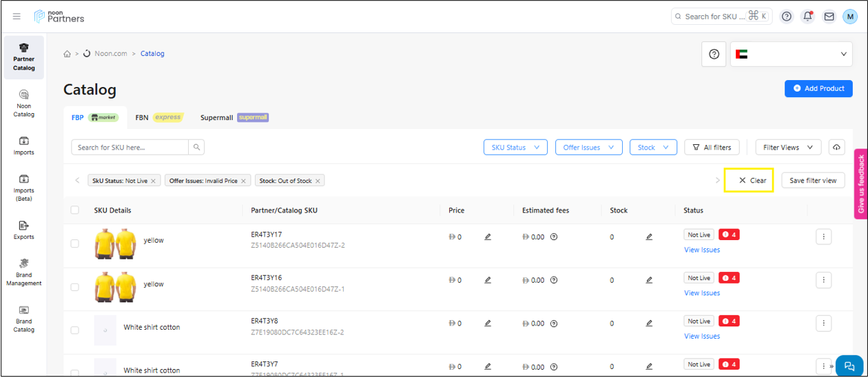This screenshot has width=868, height=378.
Task: Click the Add Product button
Action: click(x=818, y=88)
